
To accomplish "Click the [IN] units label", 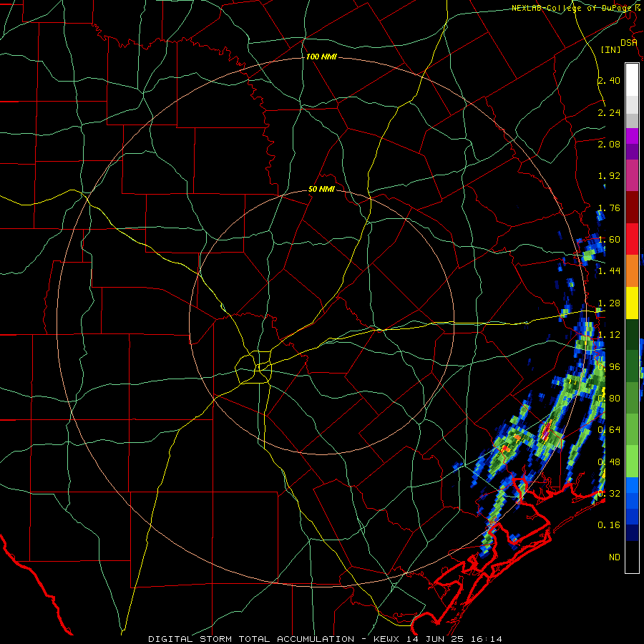I will [610, 49].
